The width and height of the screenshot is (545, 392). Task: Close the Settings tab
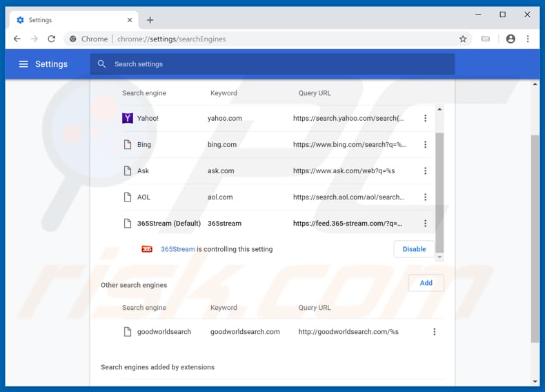(130, 20)
